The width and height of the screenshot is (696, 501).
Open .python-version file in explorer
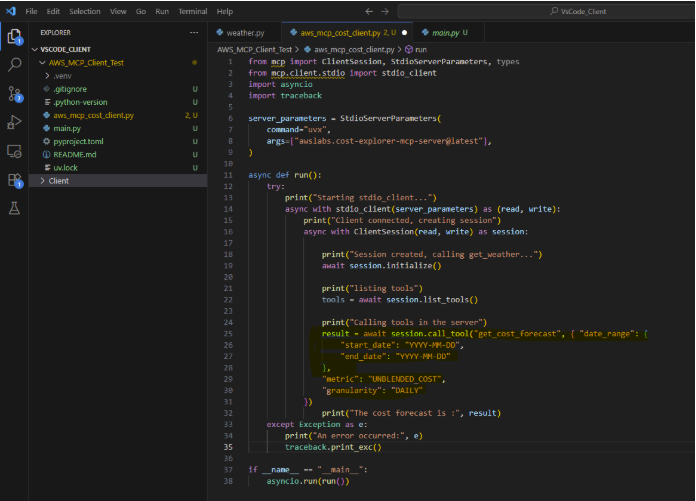(80, 102)
